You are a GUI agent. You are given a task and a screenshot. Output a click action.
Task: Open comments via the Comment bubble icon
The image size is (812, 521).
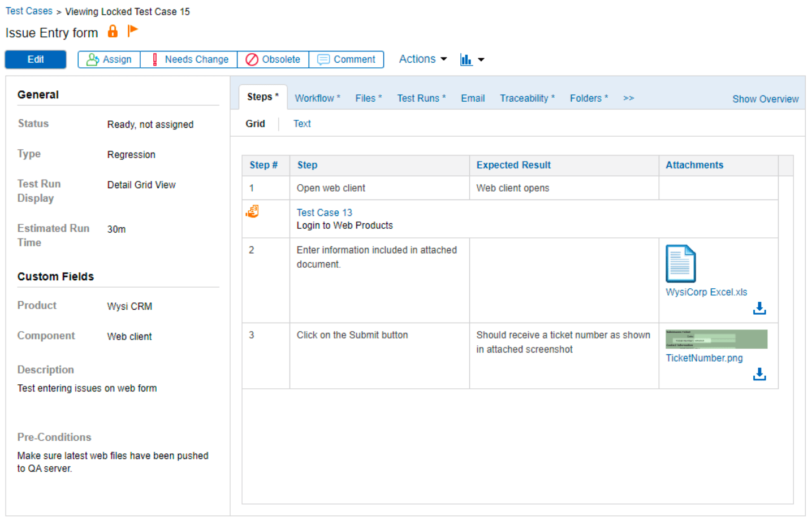click(x=323, y=59)
